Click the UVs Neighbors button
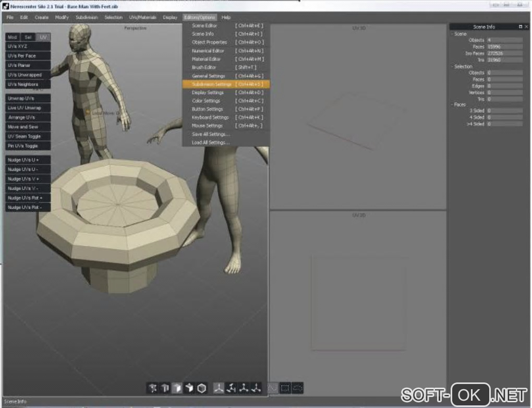Viewport: 532px width, 408px height. click(28, 84)
